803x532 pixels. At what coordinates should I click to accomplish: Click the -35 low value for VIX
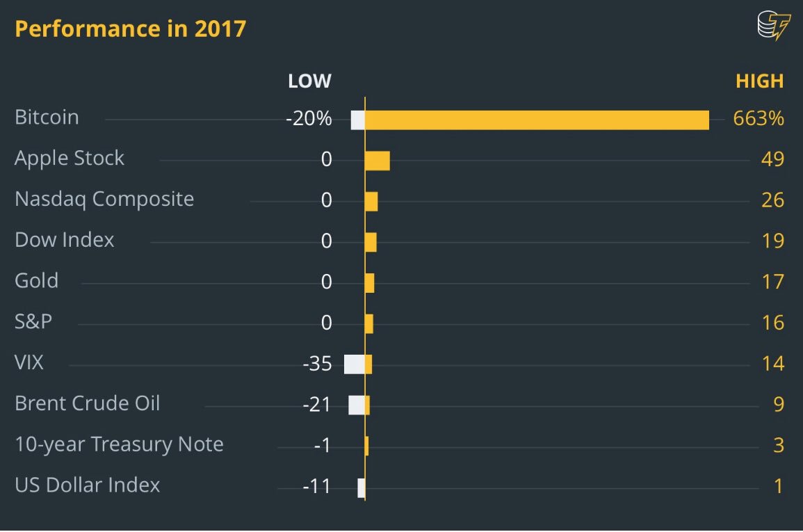coord(317,364)
